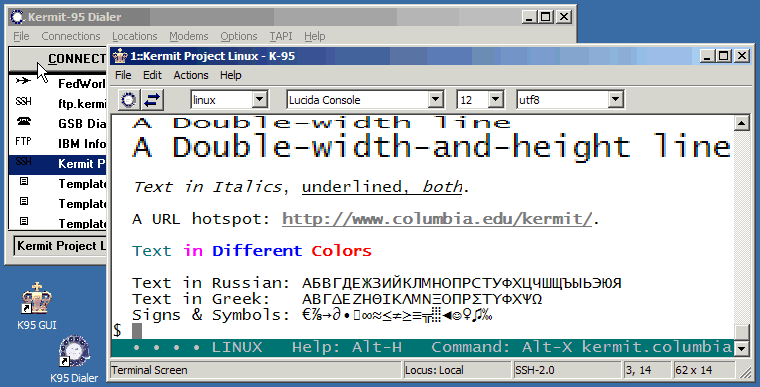Click the SSH icon beside ftp.kermit entry

tap(23, 101)
